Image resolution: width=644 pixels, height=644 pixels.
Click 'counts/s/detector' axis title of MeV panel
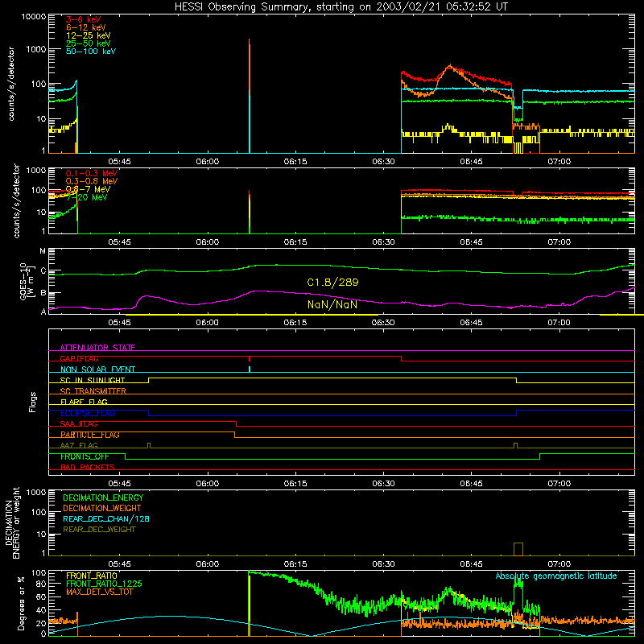pyautogui.click(x=16, y=200)
